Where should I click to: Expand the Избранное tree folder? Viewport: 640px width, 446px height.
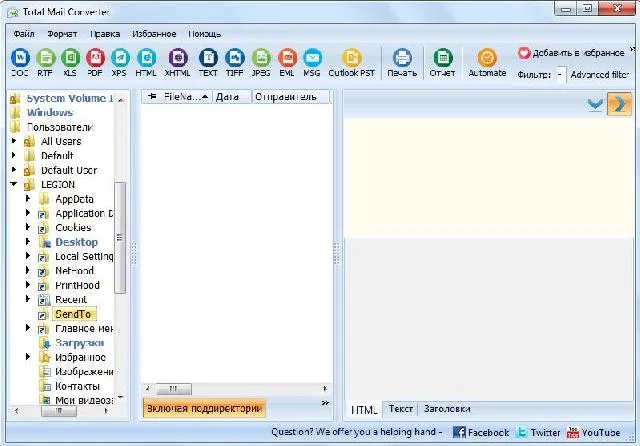[28, 357]
